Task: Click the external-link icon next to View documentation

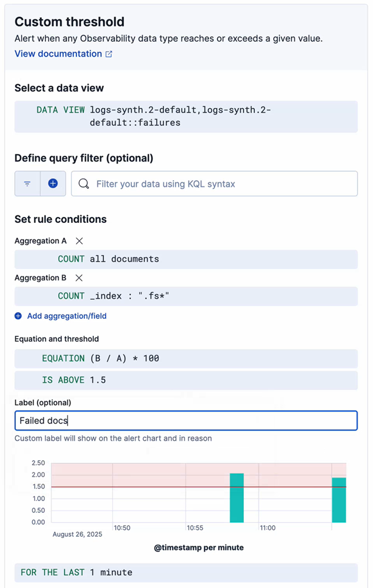Action: pos(108,54)
